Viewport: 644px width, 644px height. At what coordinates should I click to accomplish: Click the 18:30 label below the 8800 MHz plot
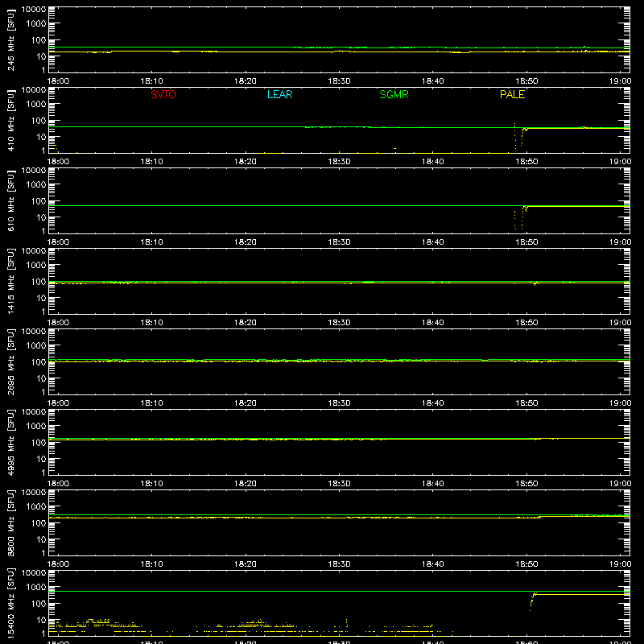339,564
